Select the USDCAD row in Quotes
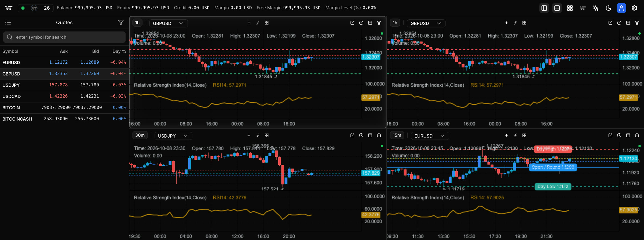 click(64, 96)
